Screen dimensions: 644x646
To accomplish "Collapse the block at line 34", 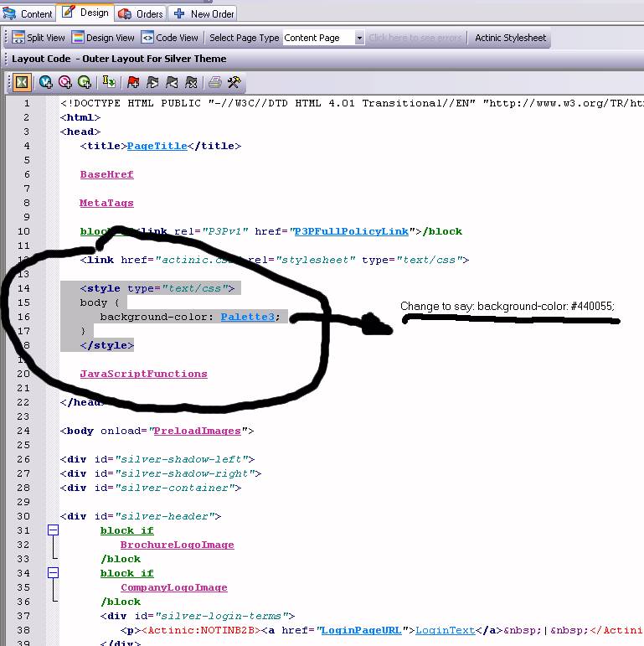I will pos(53,573).
